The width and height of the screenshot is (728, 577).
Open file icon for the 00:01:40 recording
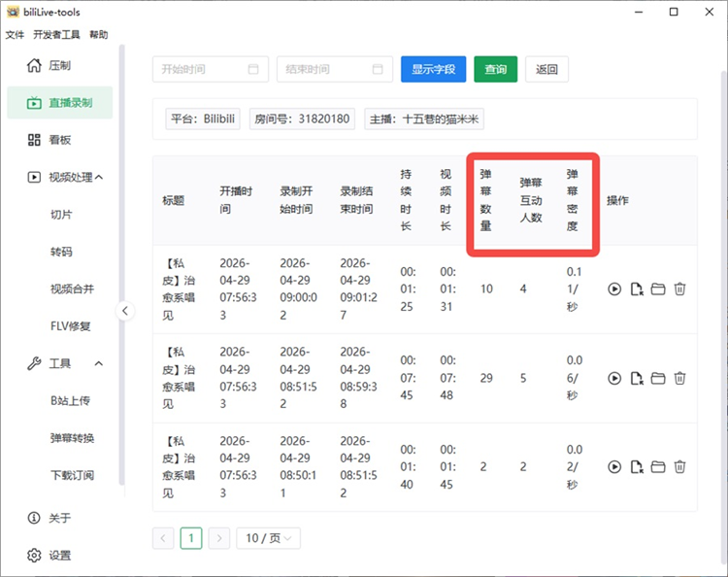pos(637,466)
